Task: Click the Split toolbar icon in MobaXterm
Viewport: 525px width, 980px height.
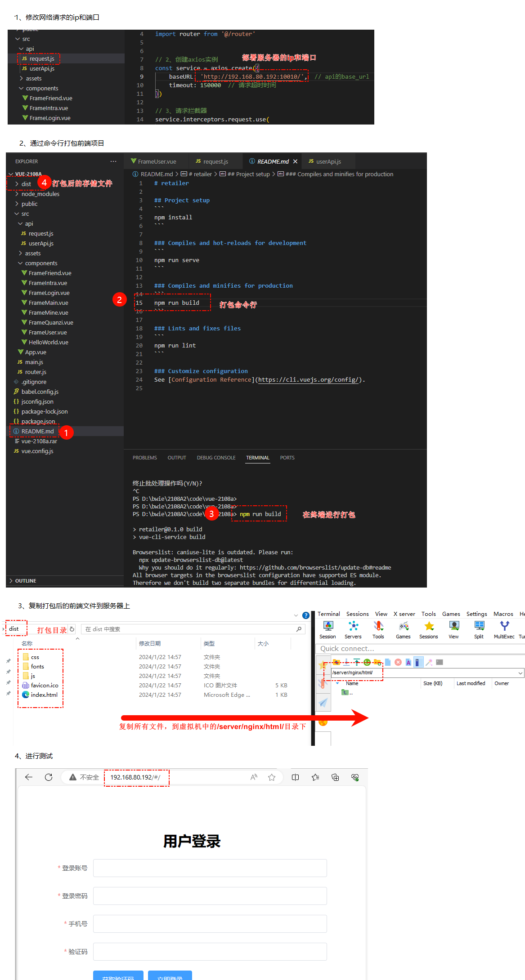Action: [479, 626]
